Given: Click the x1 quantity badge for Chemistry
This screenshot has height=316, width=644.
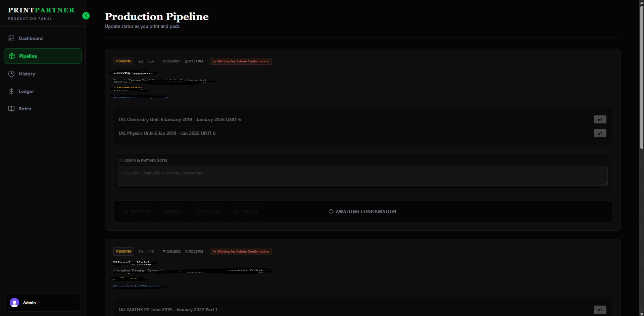Looking at the screenshot, I should [600, 119].
